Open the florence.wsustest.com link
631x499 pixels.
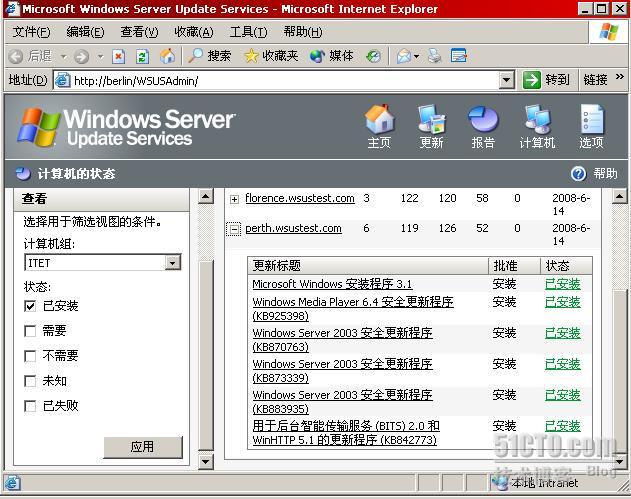300,198
